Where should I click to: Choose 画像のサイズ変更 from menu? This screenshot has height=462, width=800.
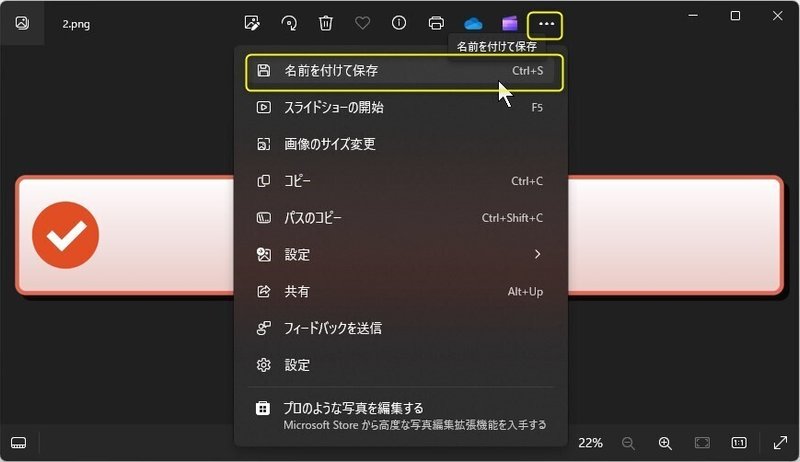401,144
